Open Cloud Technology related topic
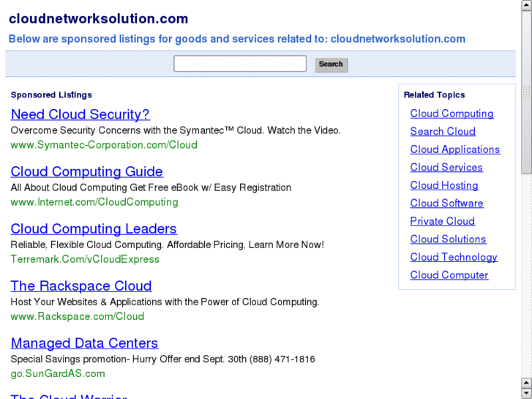The height and width of the screenshot is (399, 532). (454, 257)
